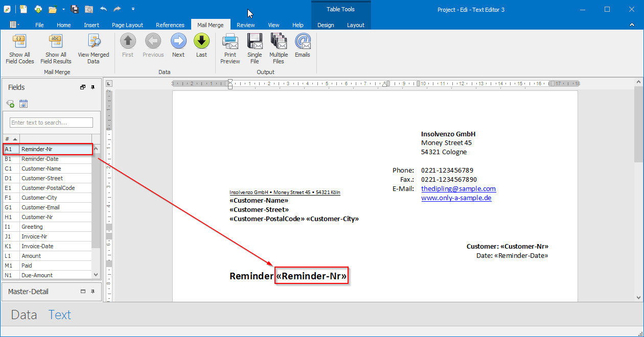Toggle Show All Field Codes
This screenshot has width=644, height=337.
coord(19,49)
